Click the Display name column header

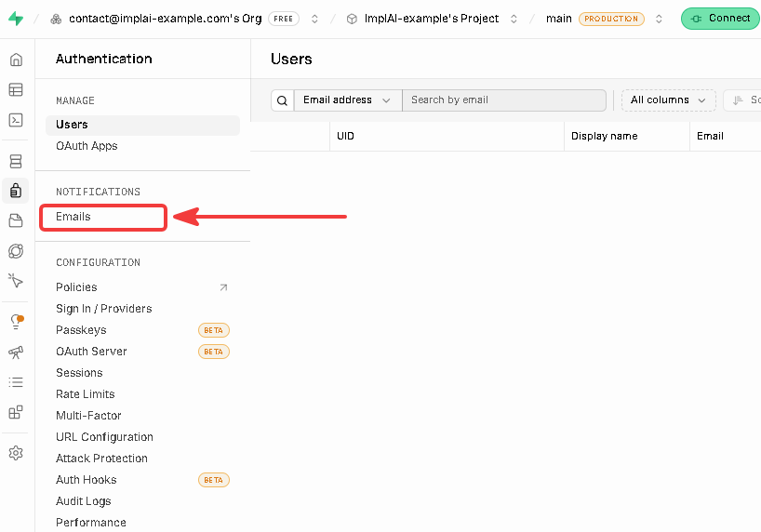[x=604, y=137]
